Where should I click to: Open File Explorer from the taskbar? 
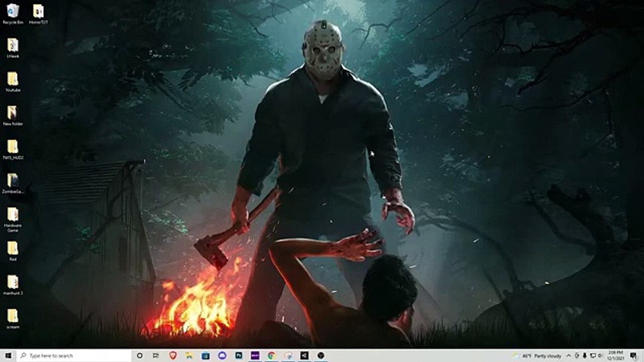click(x=189, y=355)
